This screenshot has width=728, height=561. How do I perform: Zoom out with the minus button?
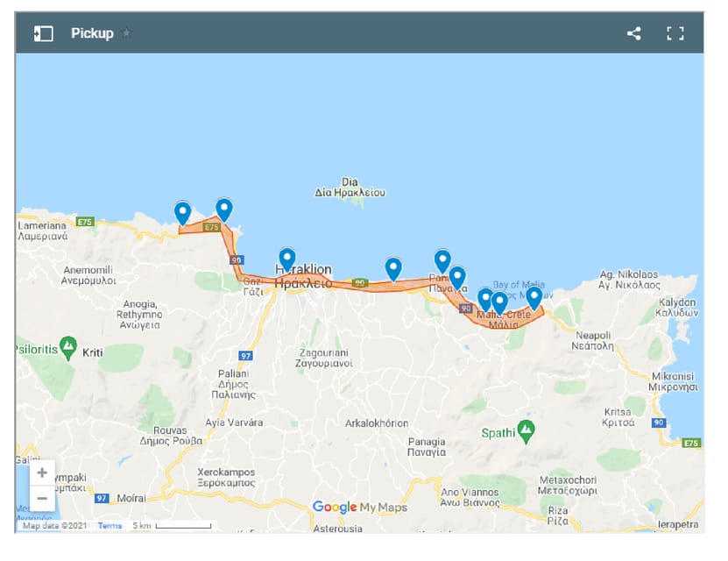tap(42, 498)
